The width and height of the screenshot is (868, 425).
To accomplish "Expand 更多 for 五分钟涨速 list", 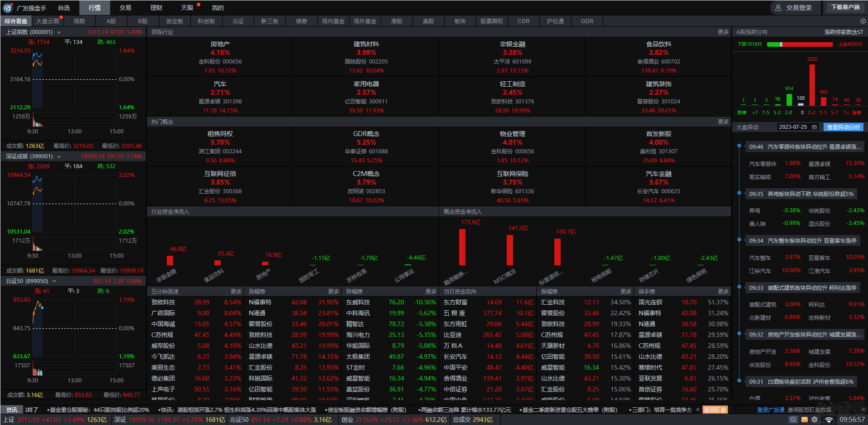I will tap(236, 292).
